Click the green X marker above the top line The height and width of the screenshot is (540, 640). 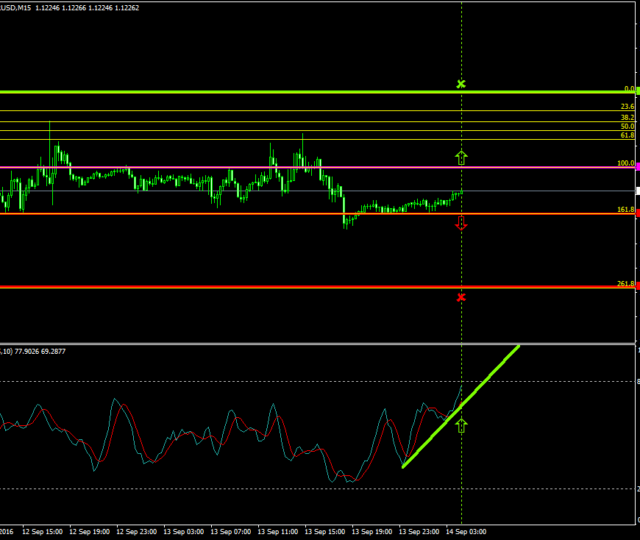click(461, 84)
